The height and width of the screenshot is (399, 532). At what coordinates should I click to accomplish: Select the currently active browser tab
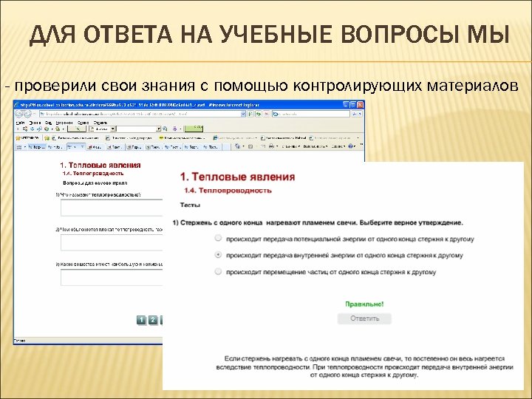(76, 146)
